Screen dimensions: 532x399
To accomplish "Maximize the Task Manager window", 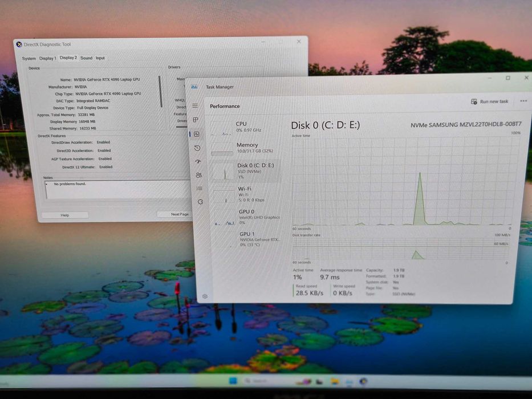I will pos(508,78).
